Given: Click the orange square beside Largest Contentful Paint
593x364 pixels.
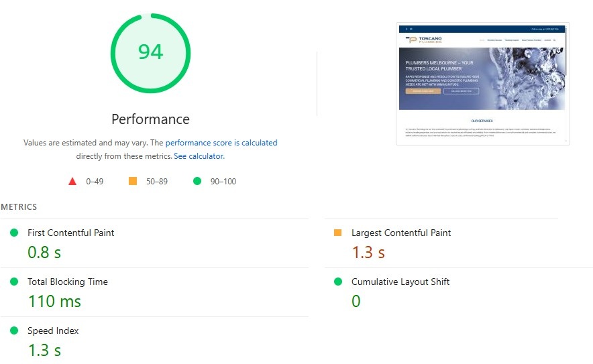Looking at the screenshot, I should click(337, 233).
